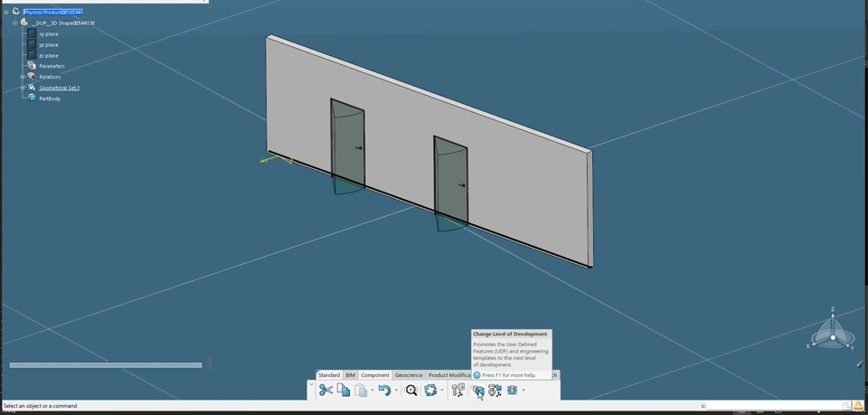Expand the Geometrical Set.1 node

(23, 88)
